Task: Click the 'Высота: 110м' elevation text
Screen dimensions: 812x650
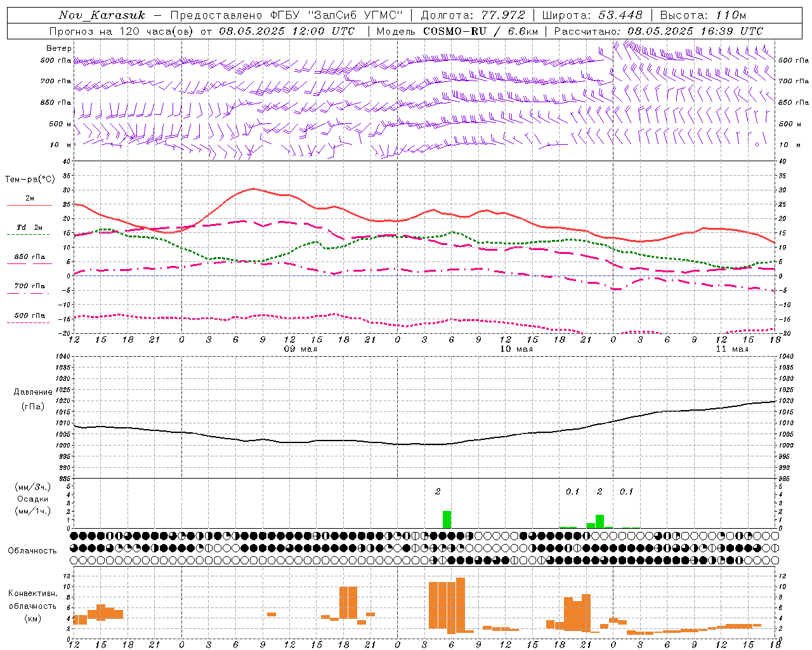Action: [x=703, y=15]
